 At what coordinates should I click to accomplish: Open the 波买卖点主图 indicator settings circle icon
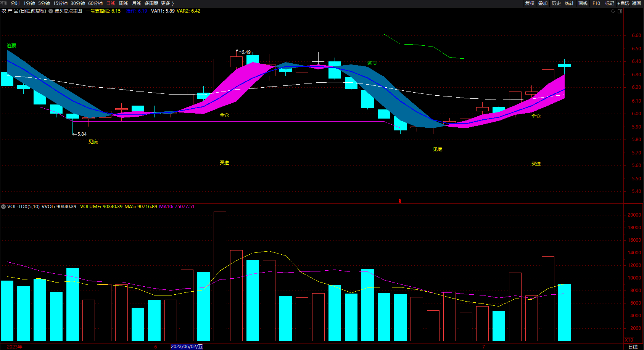[x=51, y=11]
